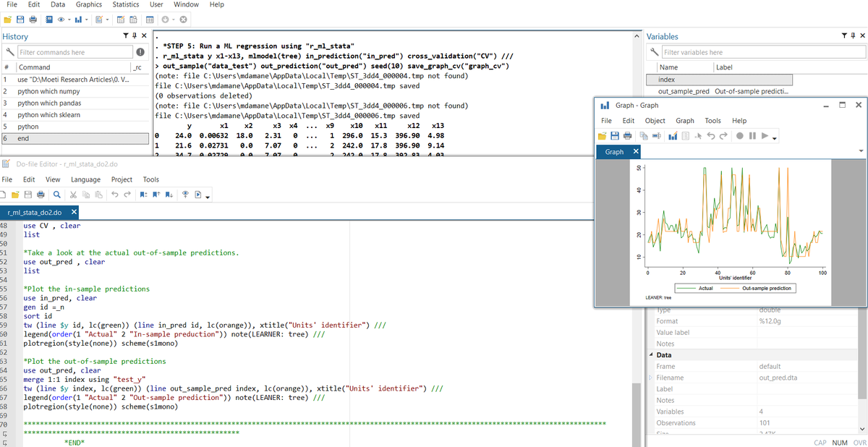The height and width of the screenshot is (447, 868).
Task: Collapse the Data section in Properties
Action: [650, 355]
